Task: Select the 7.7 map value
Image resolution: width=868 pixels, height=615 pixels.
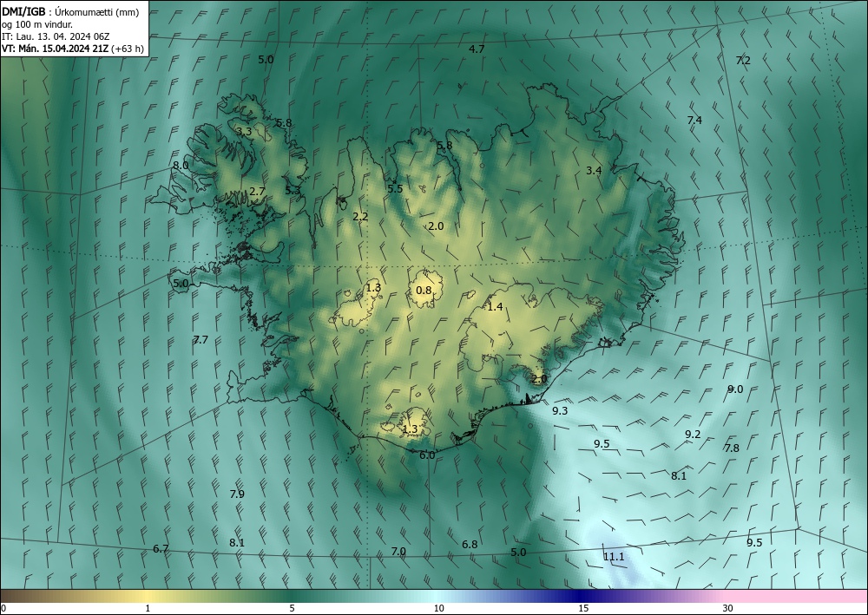Action: 201,339
